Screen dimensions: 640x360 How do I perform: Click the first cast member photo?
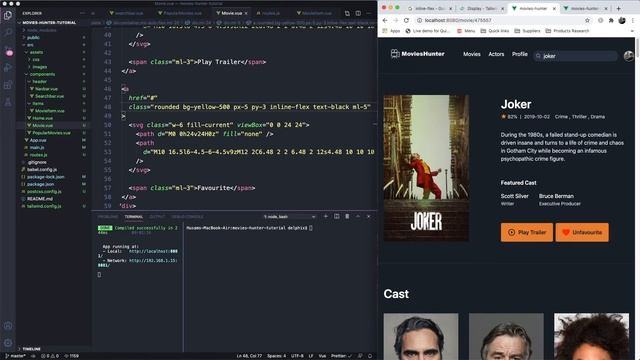tap(421, 336)
